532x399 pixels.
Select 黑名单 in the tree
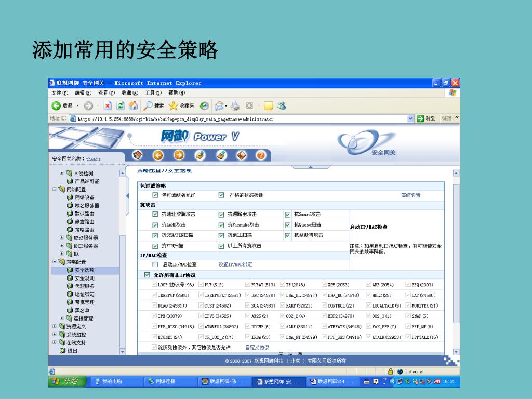coord(83,310)
